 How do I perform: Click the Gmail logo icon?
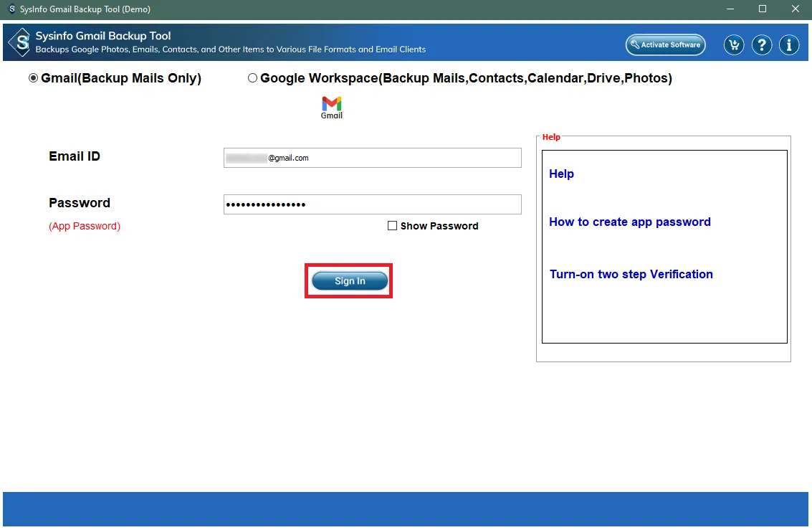point(331,108)
